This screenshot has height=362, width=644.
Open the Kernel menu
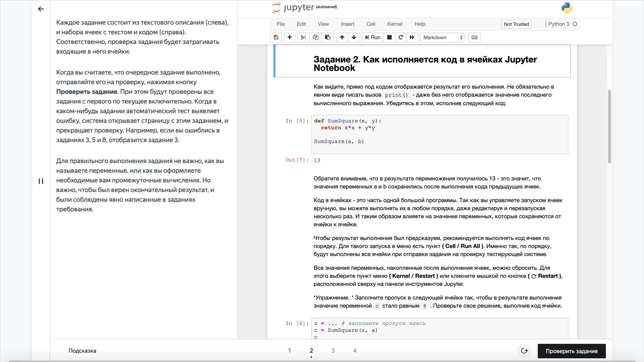(395, 24)
